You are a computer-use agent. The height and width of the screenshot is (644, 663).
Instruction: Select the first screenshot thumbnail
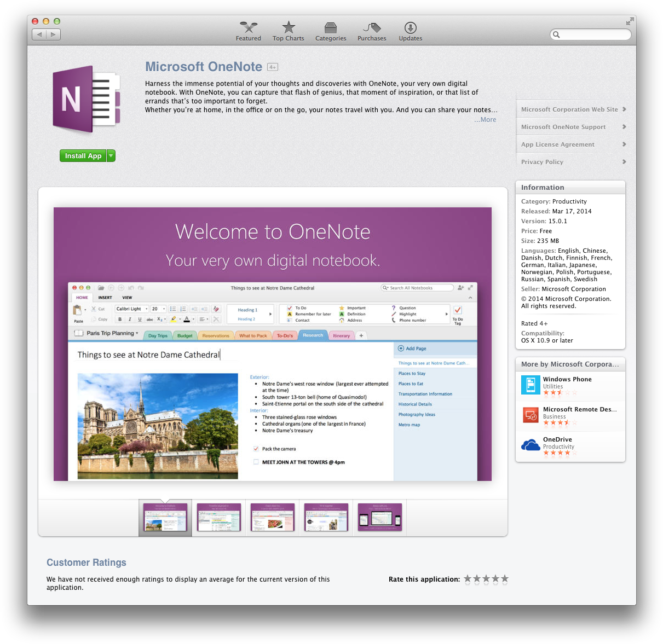[165, 517]
